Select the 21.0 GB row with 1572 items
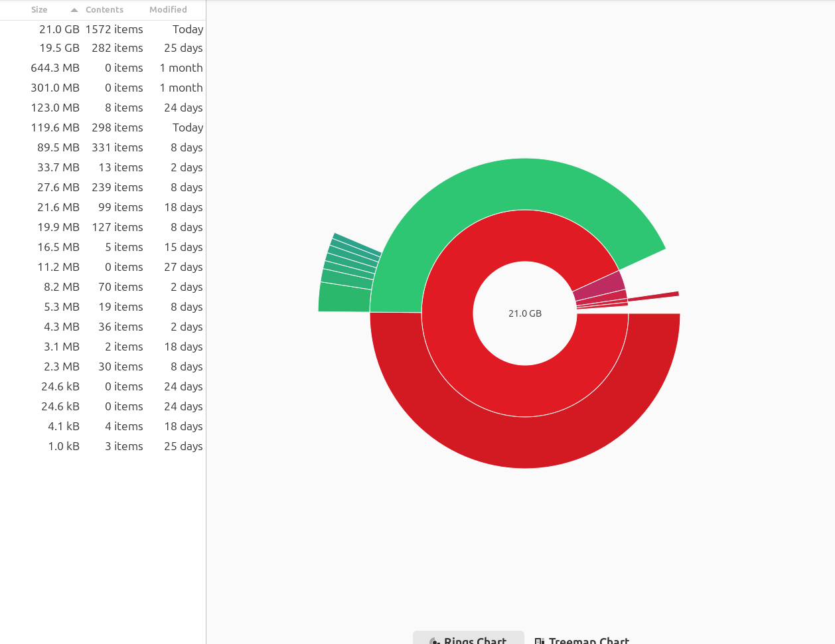This screenshot has height=644, width=835. point(103,29)
